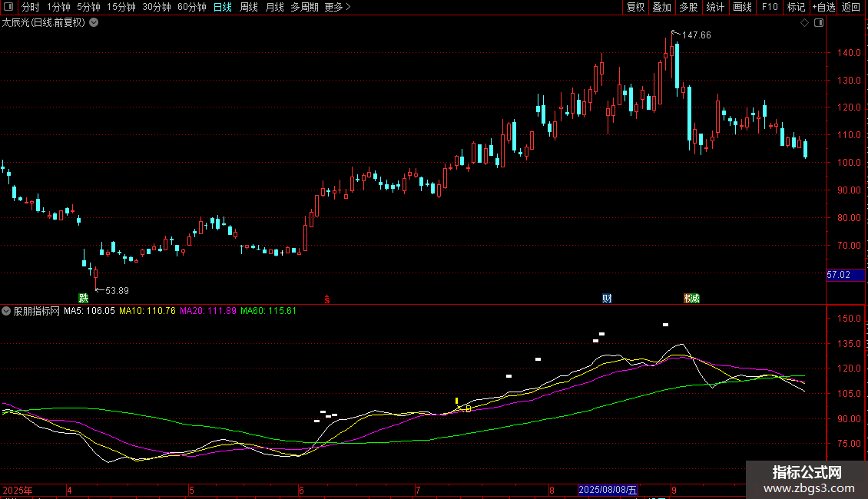Click the red S marker on chart
Image resolution: width=868 pixels, height=499 pixels.
pos(327,299)
